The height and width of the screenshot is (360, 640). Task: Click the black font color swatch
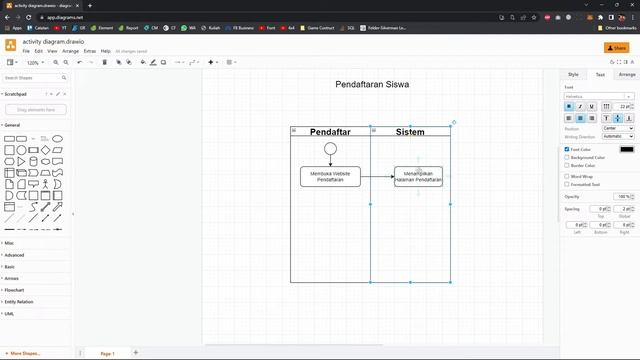627,149
